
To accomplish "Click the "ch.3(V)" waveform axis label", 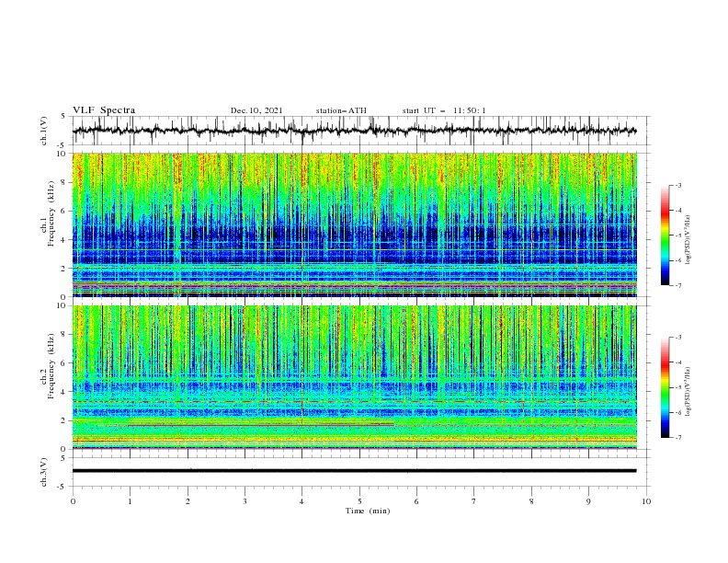I will tap(44, 472).
